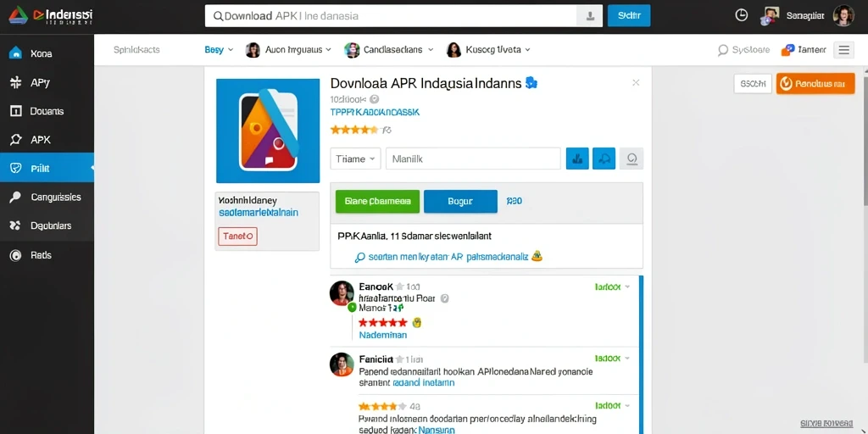The image size is (868, 434).
Task: Click the radand inelamn link
Action: (x=424, y=382)
